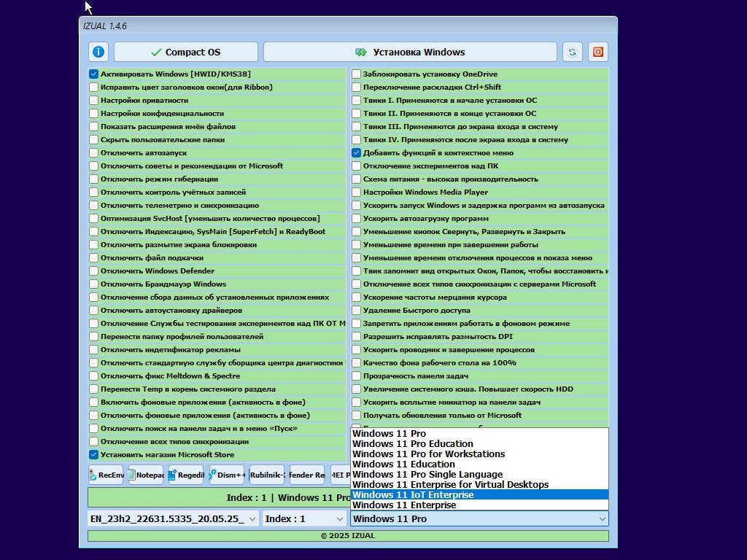Check Настройки приватности option
This screenshot has width=747, height=560.
coord(93,101)
